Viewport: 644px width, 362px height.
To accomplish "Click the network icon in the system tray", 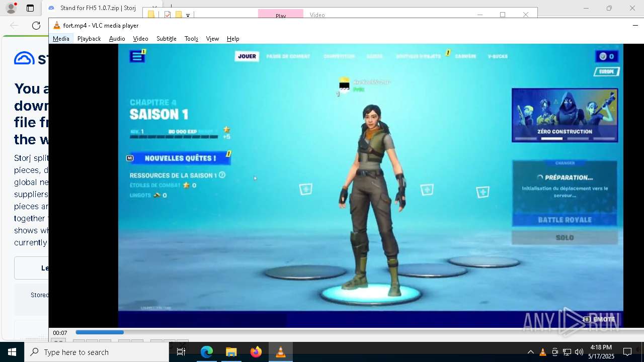I will tap(567, 352).
